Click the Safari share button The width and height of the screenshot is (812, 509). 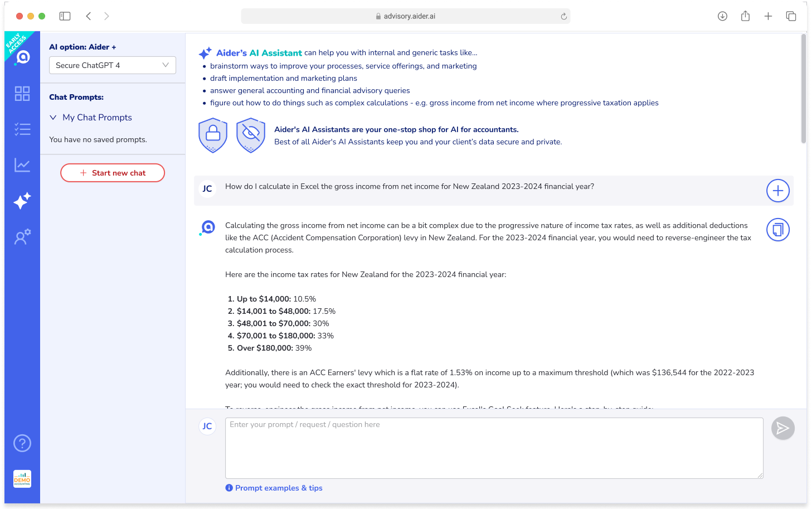point(745,16)
